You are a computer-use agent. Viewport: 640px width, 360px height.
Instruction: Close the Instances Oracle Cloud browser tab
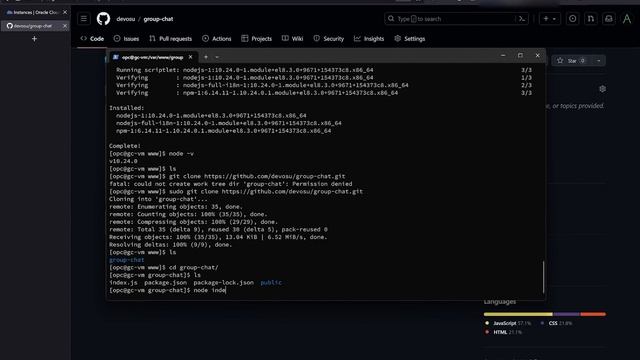pos(65,12)
